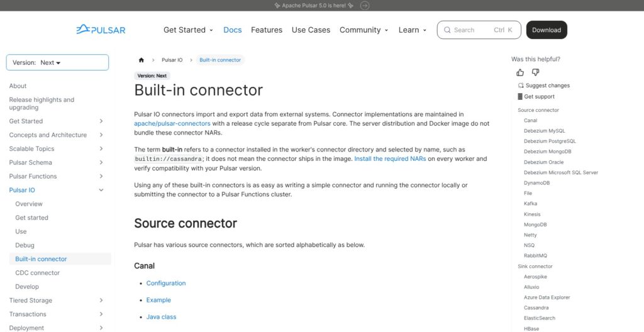This screenshot has width=644, height=332.
Task: Collapse the Pulsar IO section
Action: click(101, 190)
